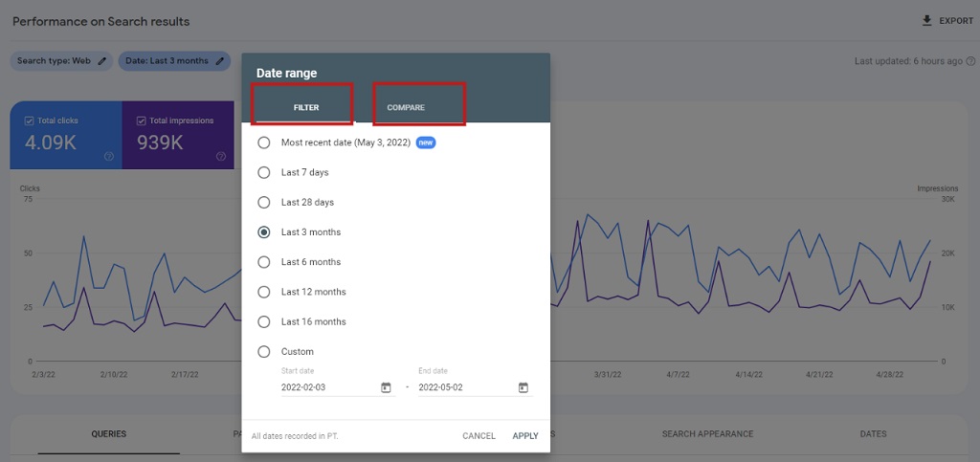Click the 2/10/22 axis date label
Screen dimensions: 980x462
113,375
